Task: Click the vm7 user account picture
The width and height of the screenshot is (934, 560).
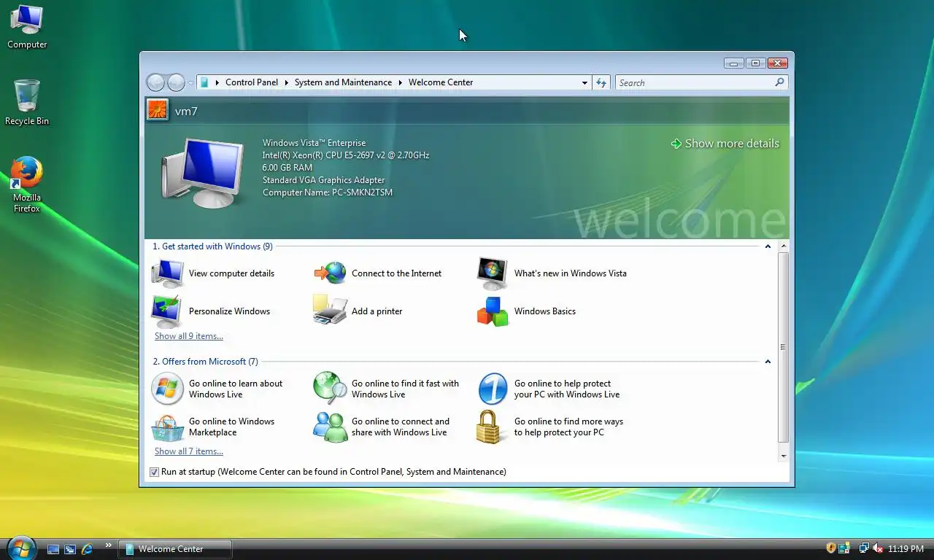Action: 158,109
